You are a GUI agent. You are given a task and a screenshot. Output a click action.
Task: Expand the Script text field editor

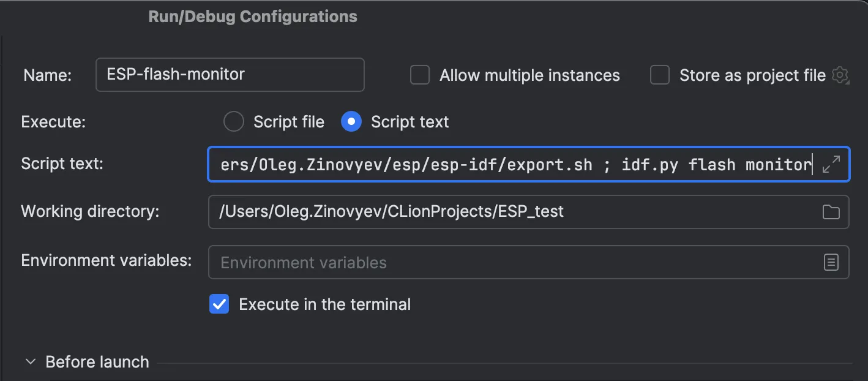[831, 164]
